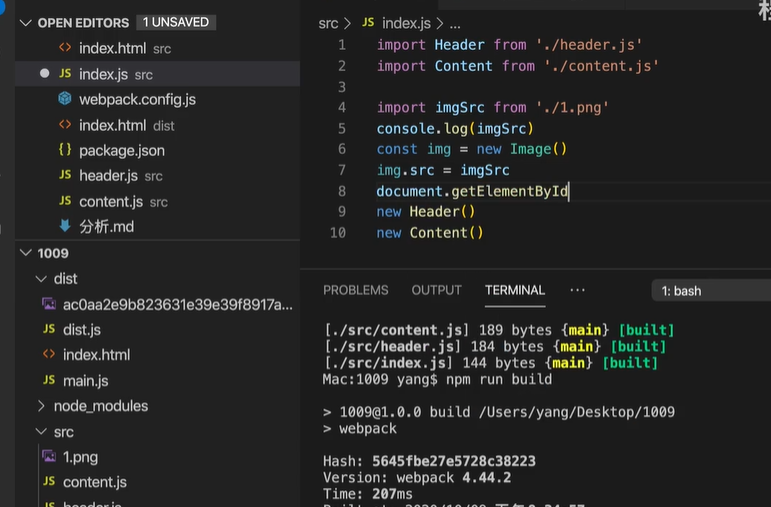
Task: Select the TERMINAL tab
Action: (x=515, y=290)
